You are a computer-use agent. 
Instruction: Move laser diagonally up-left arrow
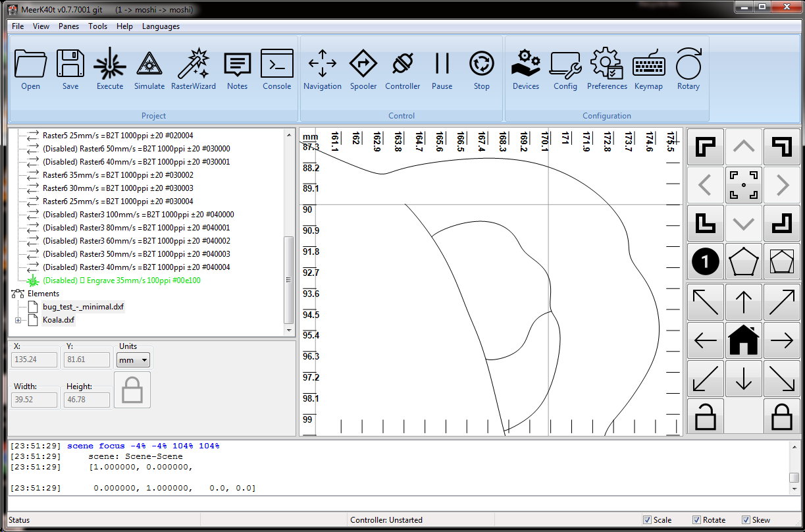(x=706, y=302)
